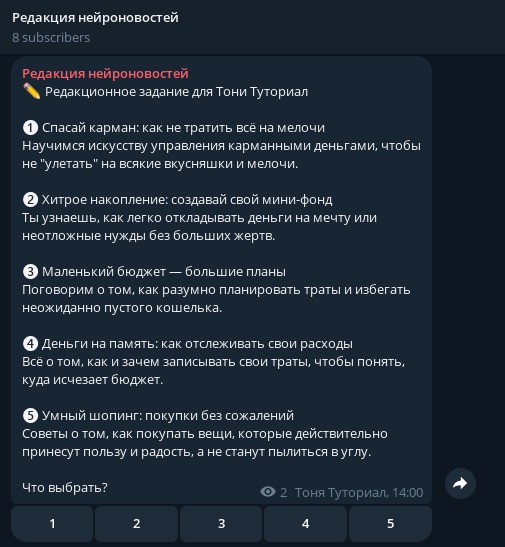This screenshot has width=505, height=547.
Task: Tap the inline button labeled 5
Action: coord(390,524)
